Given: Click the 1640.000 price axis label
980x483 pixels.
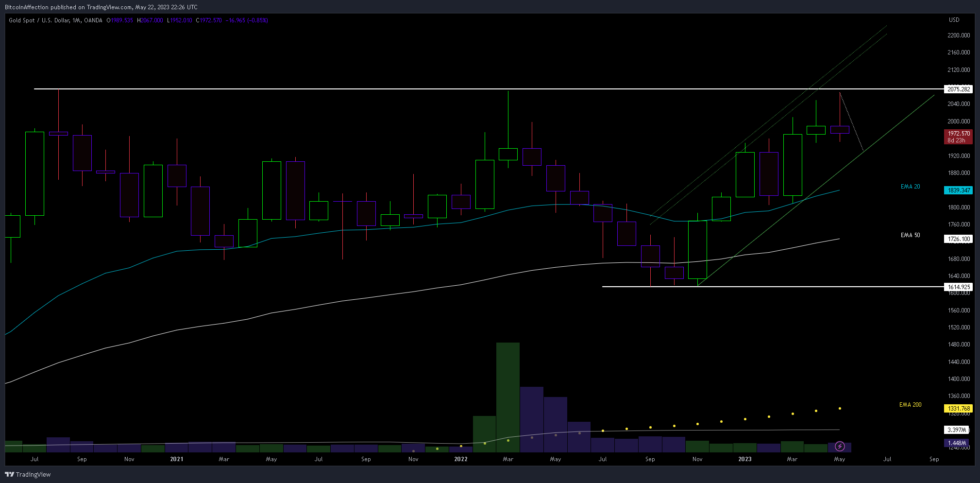Looking at the screenshot, I should point(959,276).
